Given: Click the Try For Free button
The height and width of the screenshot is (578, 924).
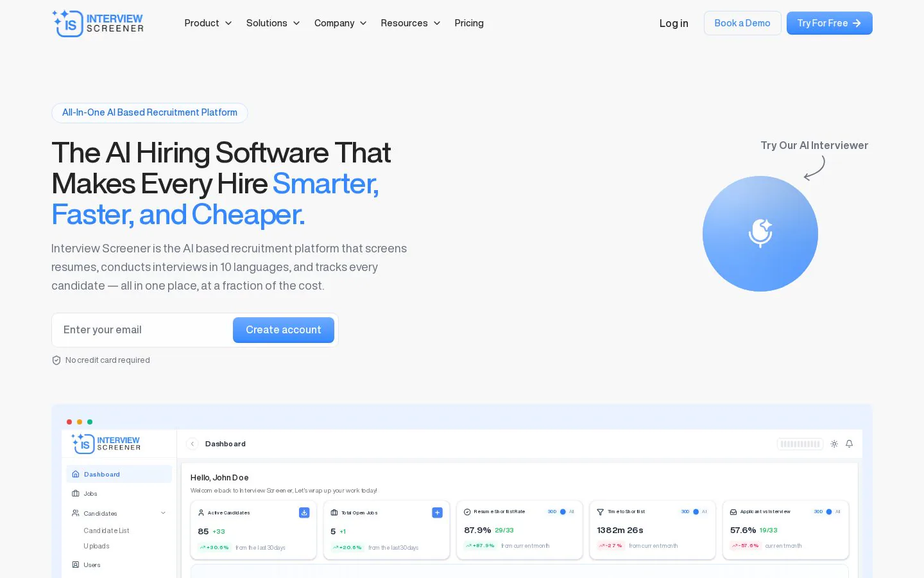Looking at the screenshot, I should click(x=829, y=23).
